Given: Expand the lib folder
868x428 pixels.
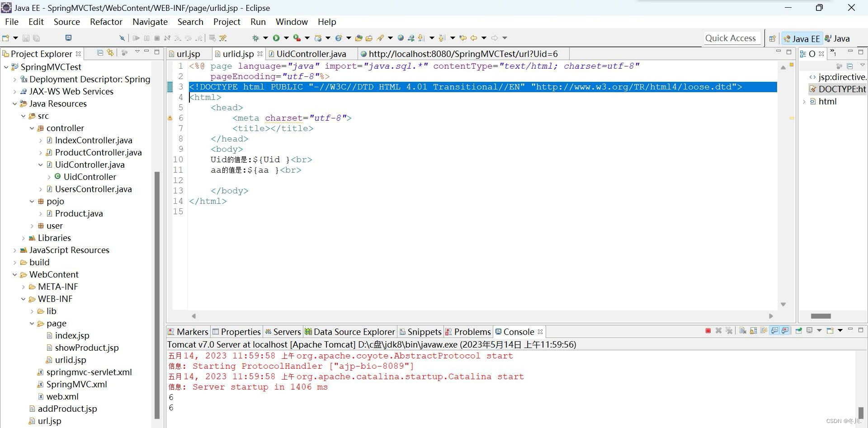Looking at the screenshot, I should pyautogui.click(x=32, y=311).
